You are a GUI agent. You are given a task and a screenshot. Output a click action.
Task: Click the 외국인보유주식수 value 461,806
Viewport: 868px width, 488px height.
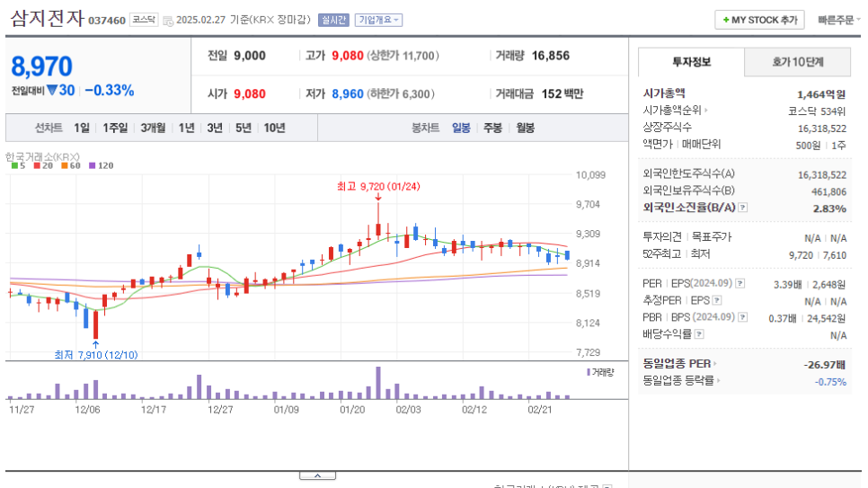pyautogui.click(x=828, y=191)
